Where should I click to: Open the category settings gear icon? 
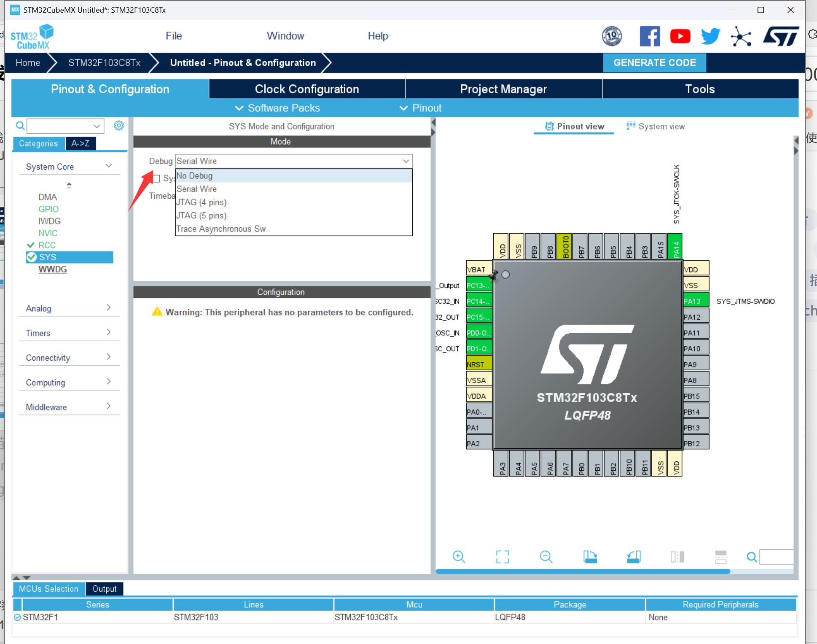[x=119, y=126]
